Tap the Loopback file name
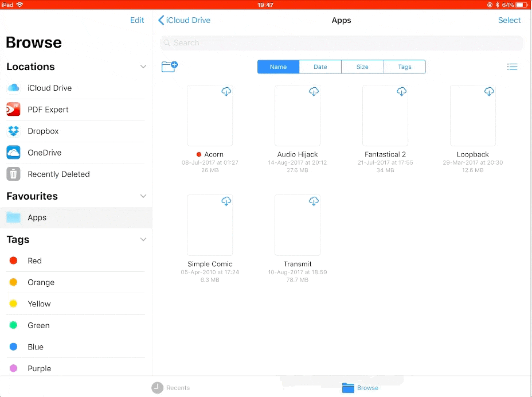The width and height of the screenshot is (532, 397). tap(472, 154)
